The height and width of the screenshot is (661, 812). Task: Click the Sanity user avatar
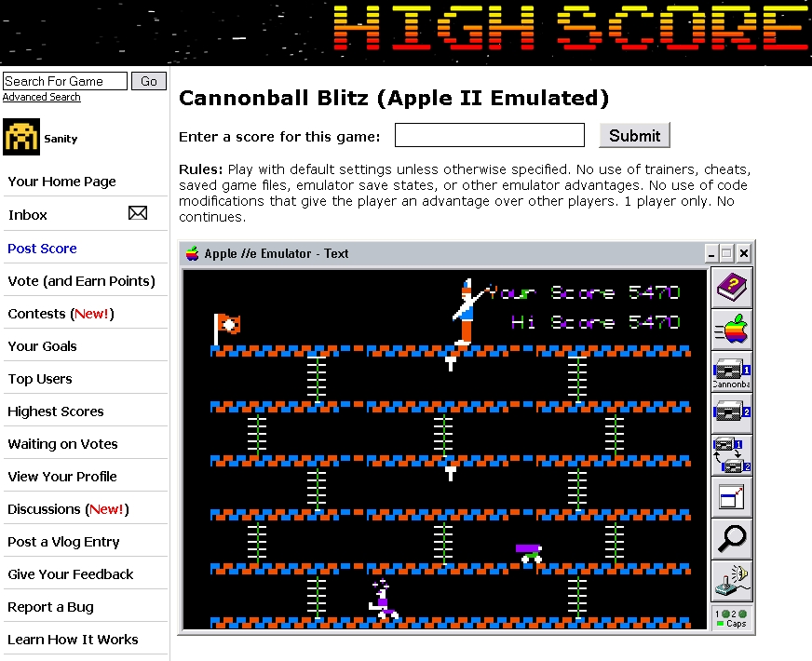pyautogui.click(x=20, y=137)
